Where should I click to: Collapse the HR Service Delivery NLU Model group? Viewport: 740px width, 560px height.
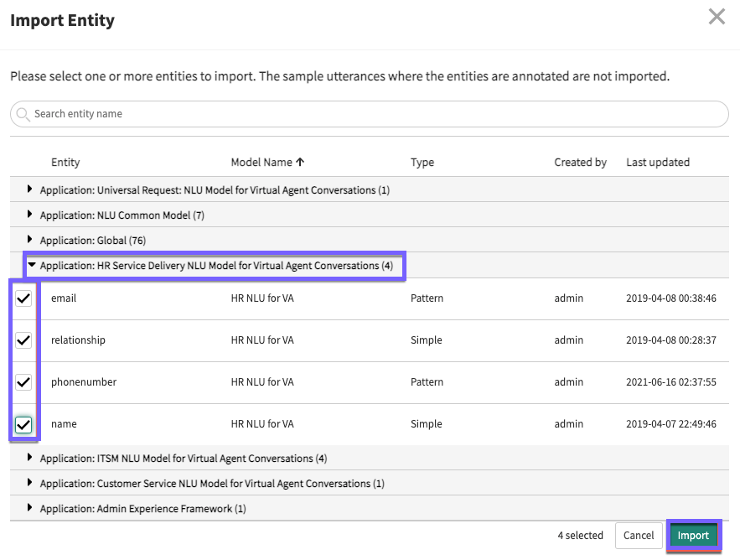click(32, 265)
